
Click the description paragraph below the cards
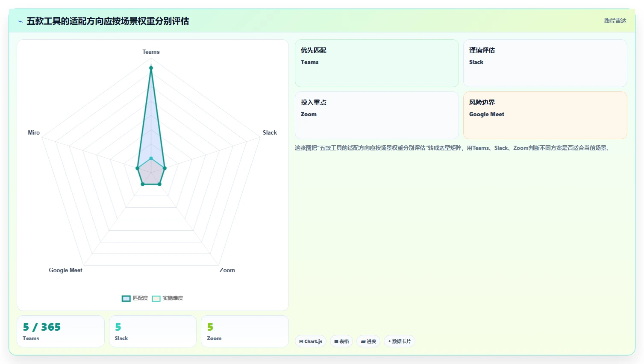click(x=453, y=148)
